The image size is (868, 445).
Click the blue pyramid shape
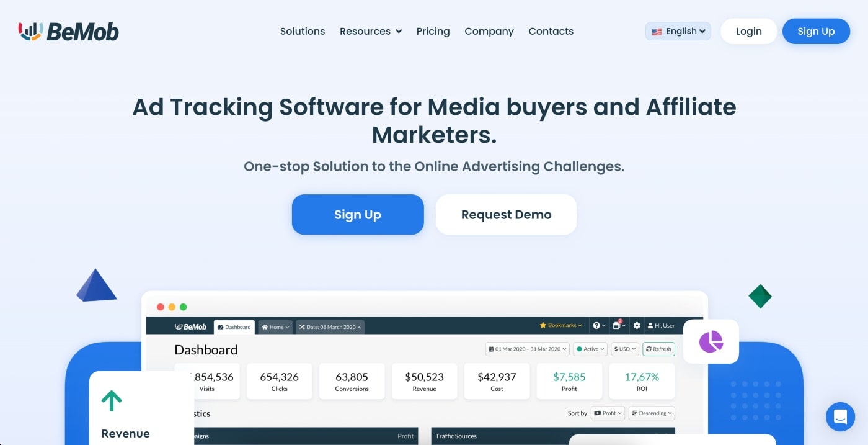(x=96, y=285)
